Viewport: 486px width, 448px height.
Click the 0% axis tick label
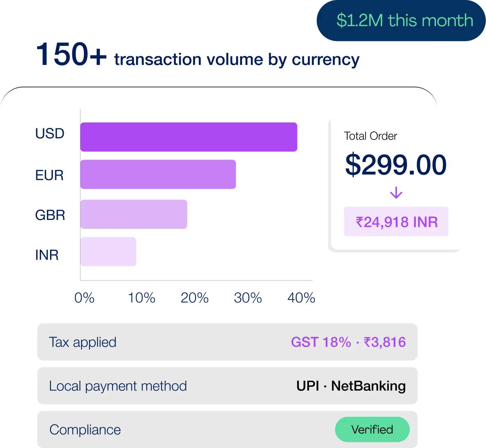[x=84, y=298]
